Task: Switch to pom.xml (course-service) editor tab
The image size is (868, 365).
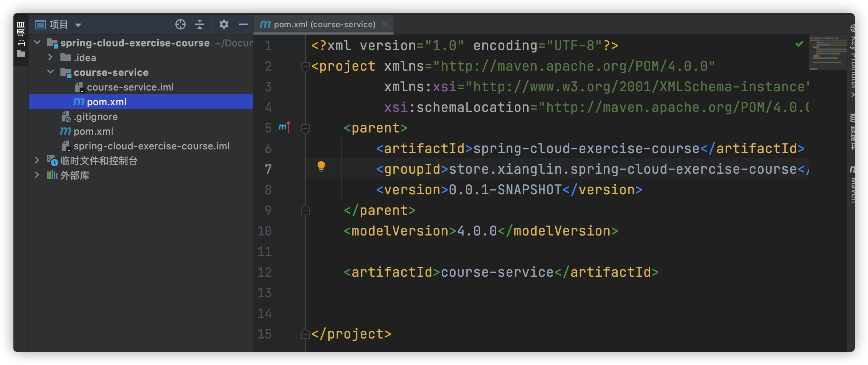Action: [323, 24]
